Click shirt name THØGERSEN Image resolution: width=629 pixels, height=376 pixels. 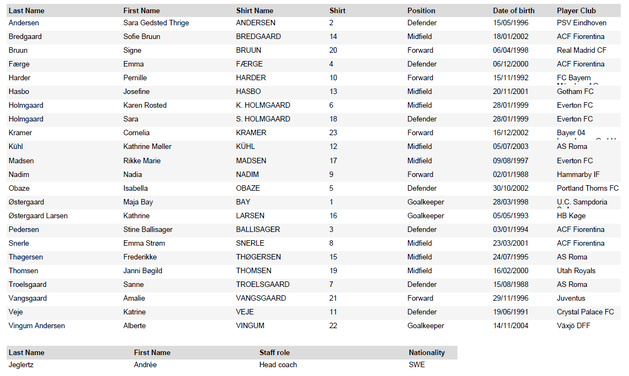(x=258, y=257)
